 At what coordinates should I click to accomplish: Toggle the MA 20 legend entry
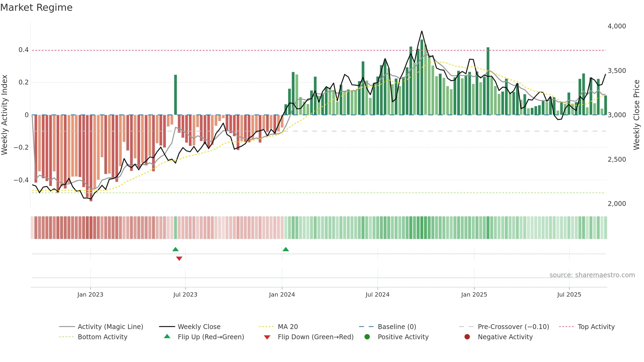(x=278, y=327)
